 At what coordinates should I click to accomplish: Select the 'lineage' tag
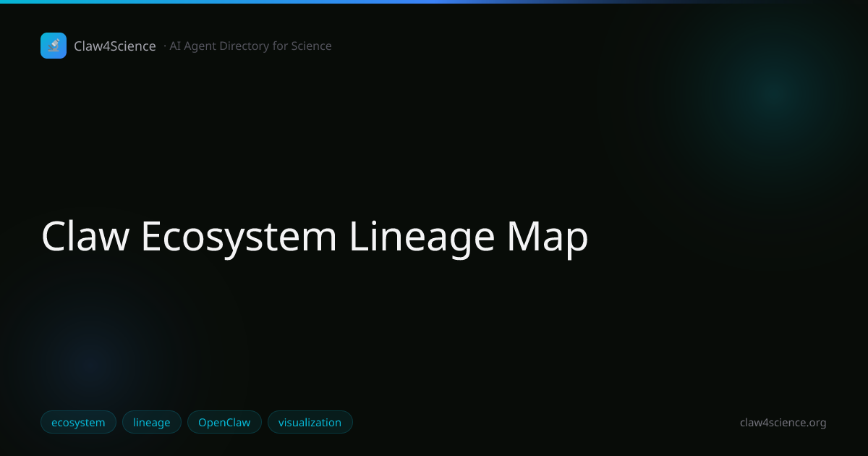(x=152, y=422)
